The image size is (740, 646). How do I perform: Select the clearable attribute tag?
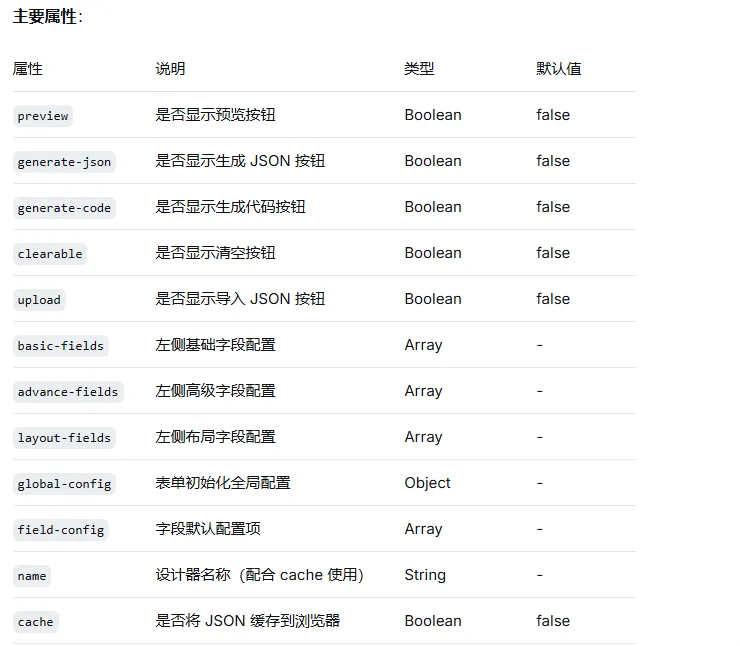click(50, 254)
